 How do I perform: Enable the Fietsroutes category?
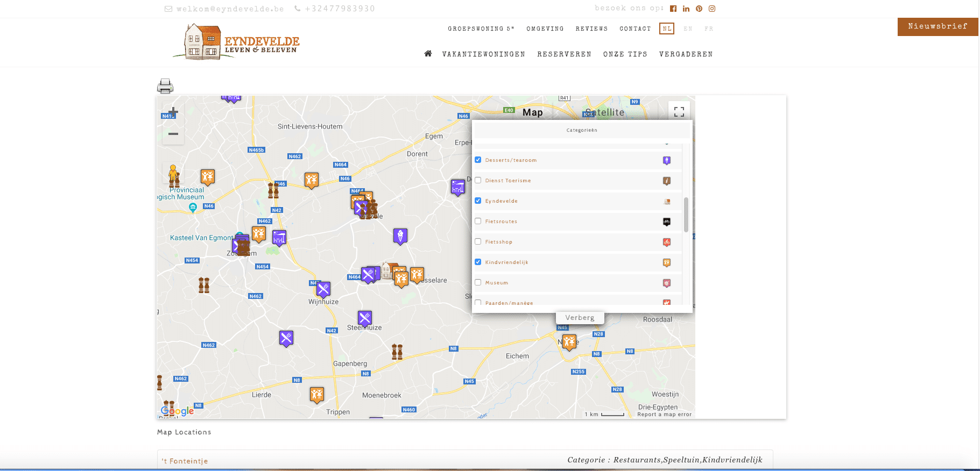[x=478, y=221]
